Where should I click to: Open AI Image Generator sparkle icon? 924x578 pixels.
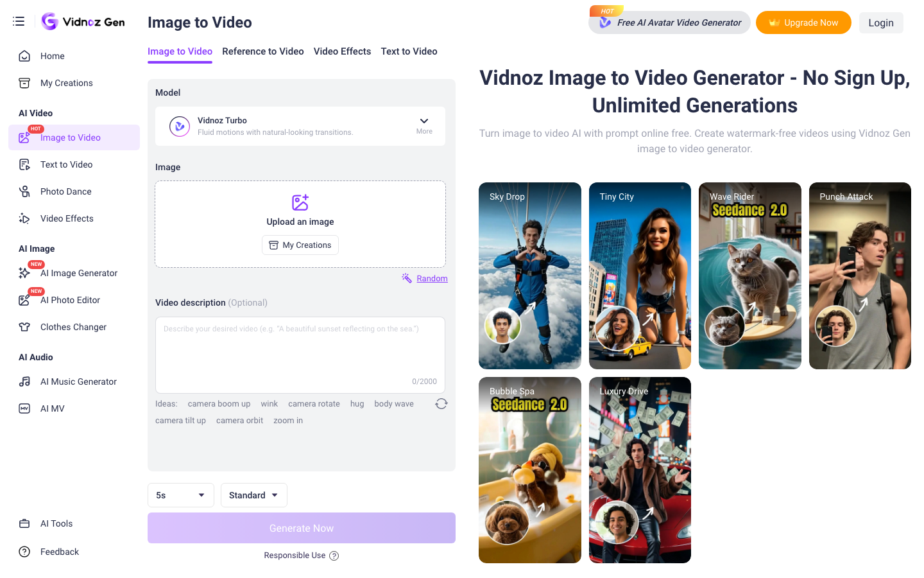coord(24,273)
